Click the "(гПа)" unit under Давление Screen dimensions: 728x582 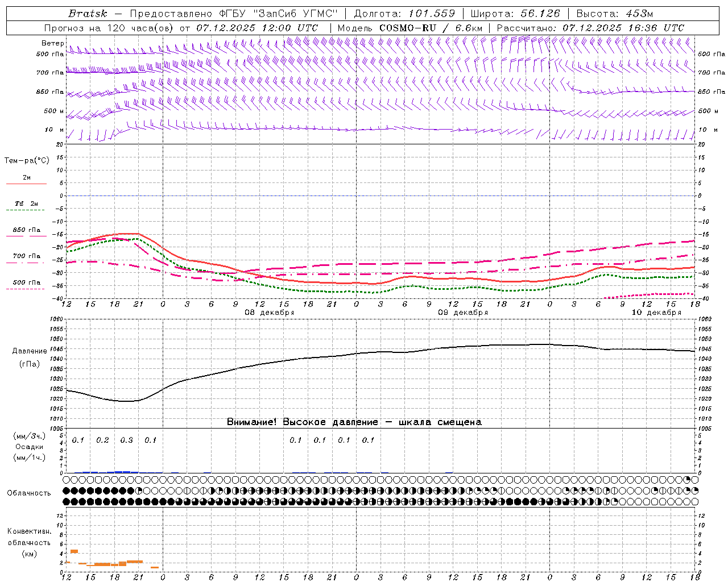30,364
